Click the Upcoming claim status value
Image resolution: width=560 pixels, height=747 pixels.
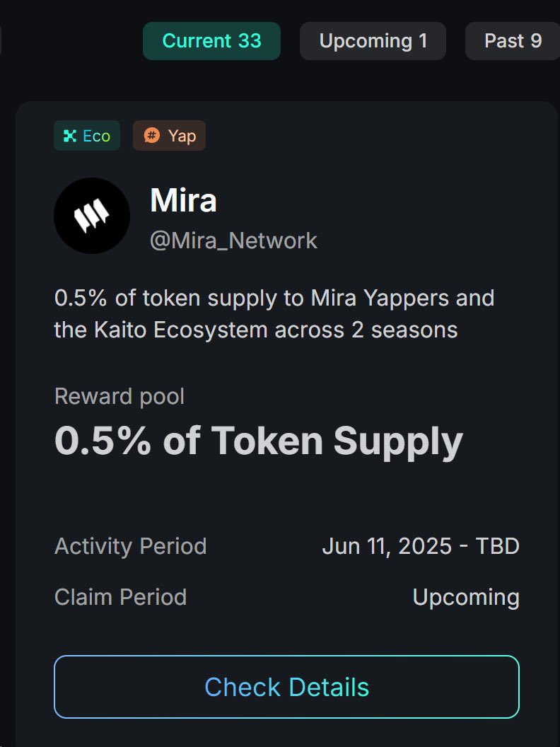click(x=466, y=598)
